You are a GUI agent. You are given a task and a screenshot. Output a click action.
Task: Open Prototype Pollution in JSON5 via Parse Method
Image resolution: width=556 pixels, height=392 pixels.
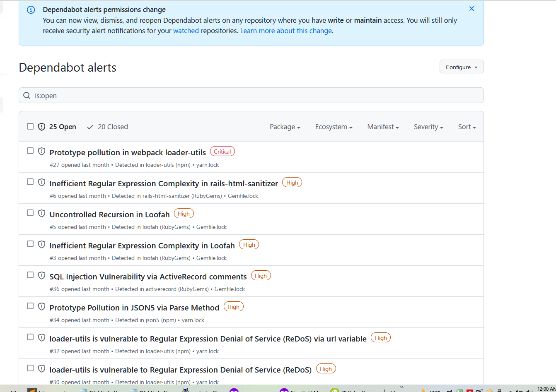pyautogui.click(x=134, y=308)
